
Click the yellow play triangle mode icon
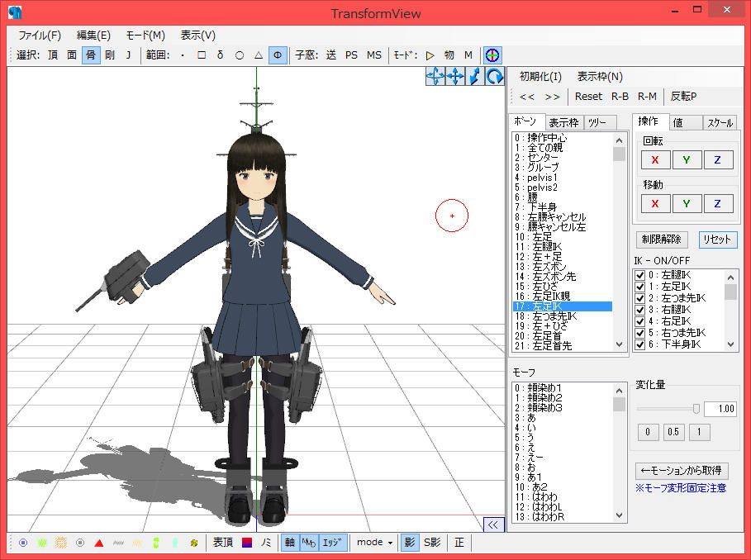pos(430,55)
